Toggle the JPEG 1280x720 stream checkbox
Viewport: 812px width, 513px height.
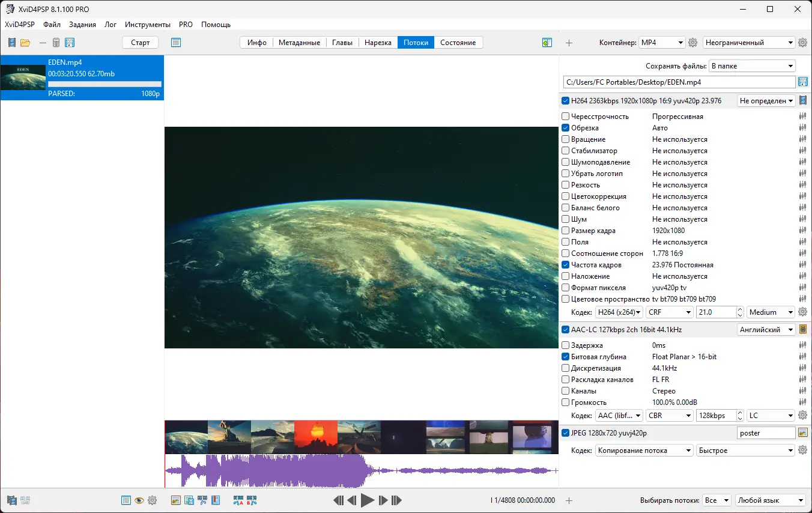[565, 433]
